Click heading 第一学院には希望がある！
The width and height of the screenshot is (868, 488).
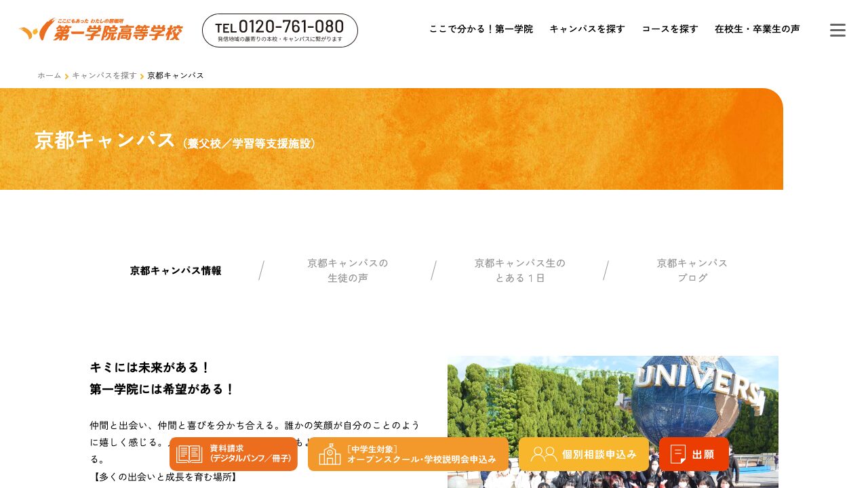163,389
